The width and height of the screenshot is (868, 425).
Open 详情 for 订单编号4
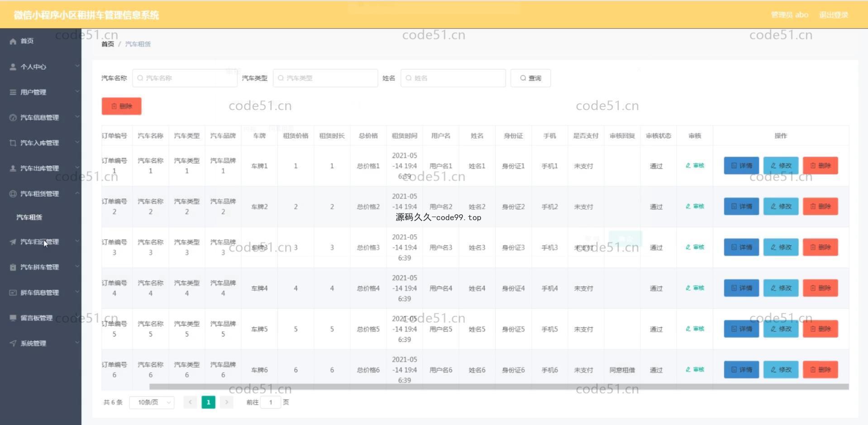click(x=741, y=288)
